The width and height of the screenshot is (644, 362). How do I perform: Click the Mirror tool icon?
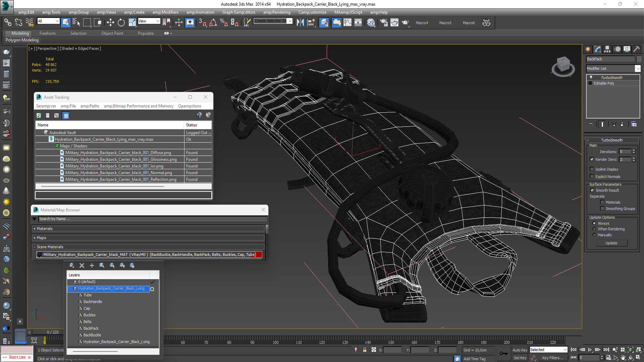[x=300, y=22]
